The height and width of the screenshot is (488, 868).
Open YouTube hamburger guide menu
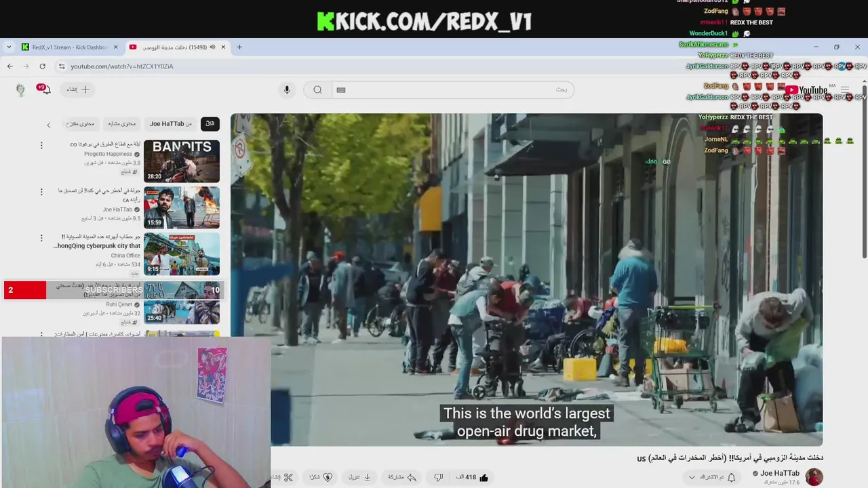845,89
